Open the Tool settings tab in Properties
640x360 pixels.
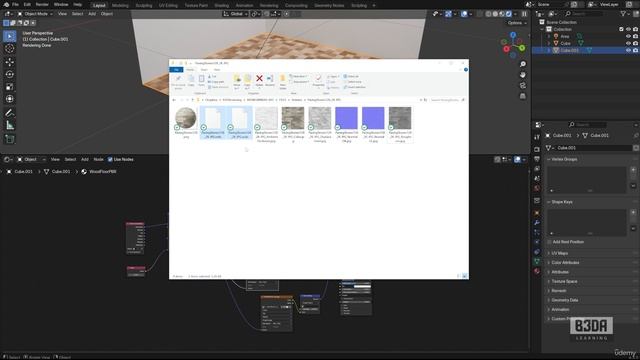537,137
